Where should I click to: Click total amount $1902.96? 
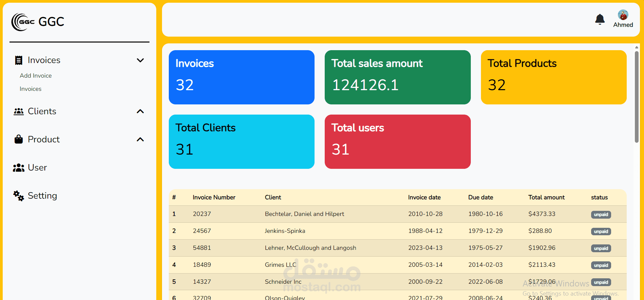click(542, 248)
